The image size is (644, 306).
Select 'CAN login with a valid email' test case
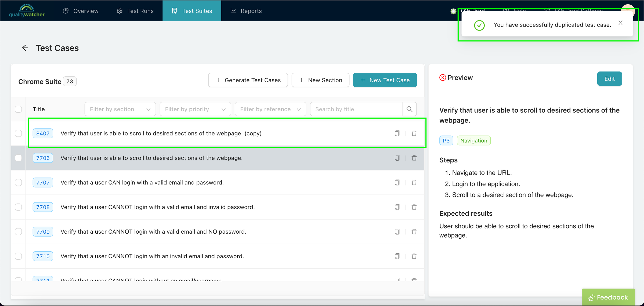pos(142,183)
